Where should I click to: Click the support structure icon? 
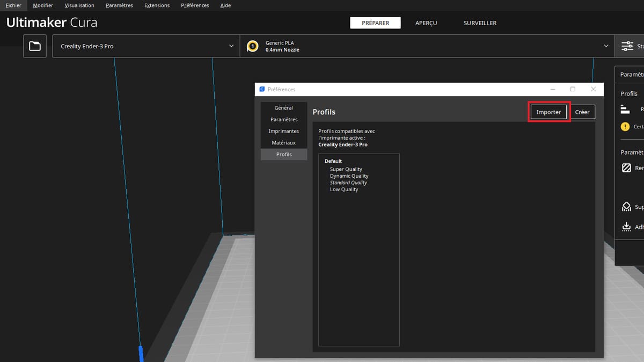(626, 207)
